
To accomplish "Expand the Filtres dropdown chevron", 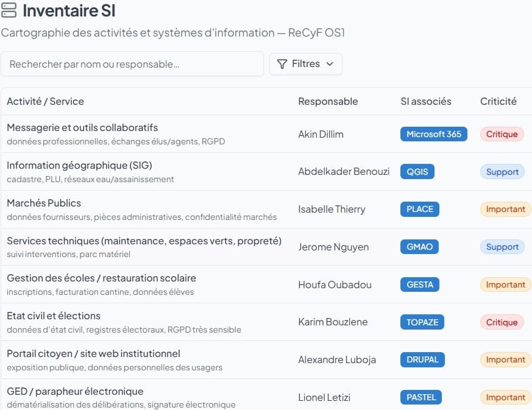I will (x=330, y=64).
